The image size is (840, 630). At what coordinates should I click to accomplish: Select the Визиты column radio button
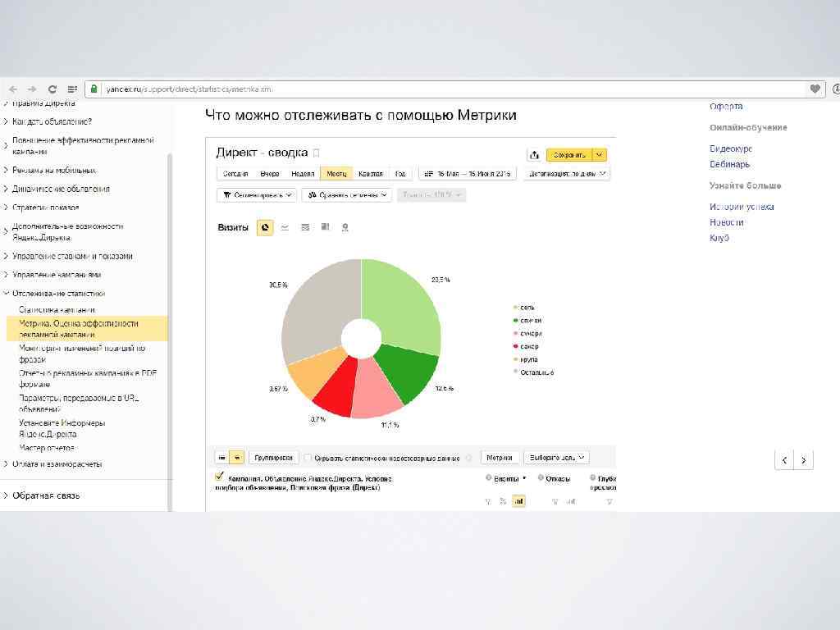point(489,477)
